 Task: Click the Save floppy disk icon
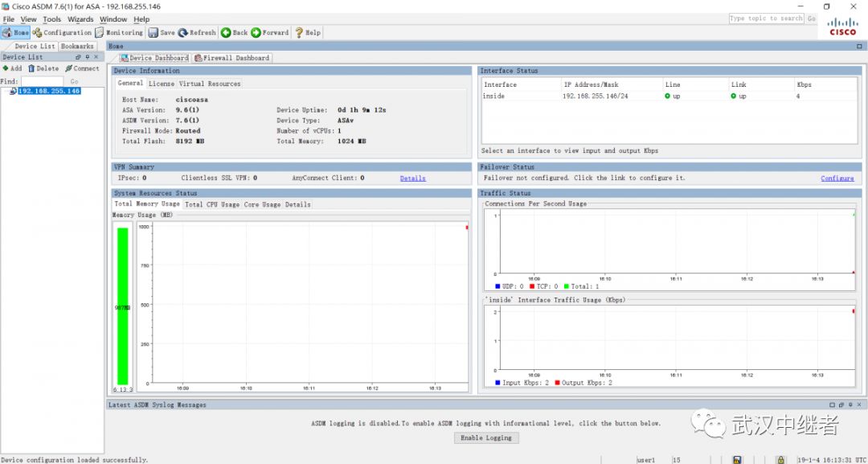coord(153,33)
